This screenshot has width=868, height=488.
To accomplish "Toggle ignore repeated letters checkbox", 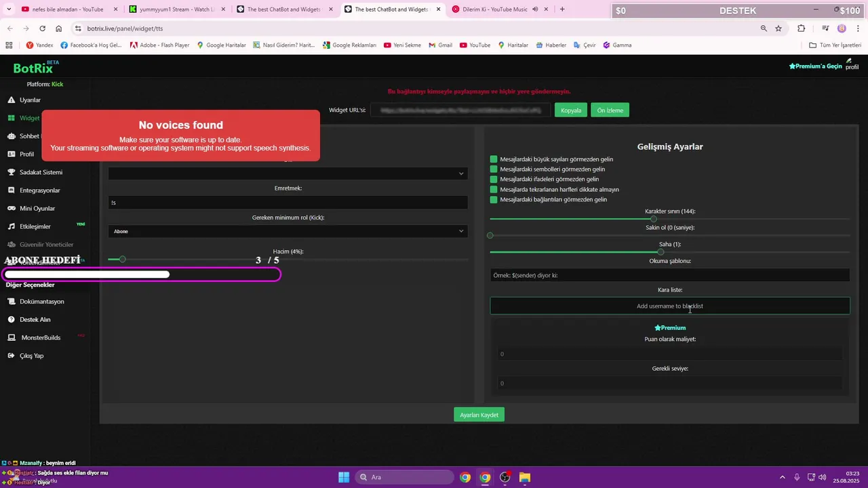I will coord(494,190).
